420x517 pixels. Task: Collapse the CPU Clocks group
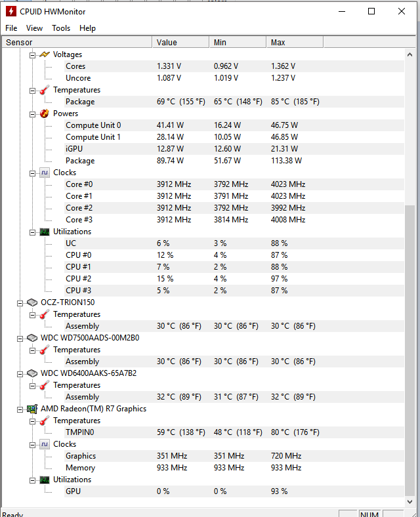point(32,173)
